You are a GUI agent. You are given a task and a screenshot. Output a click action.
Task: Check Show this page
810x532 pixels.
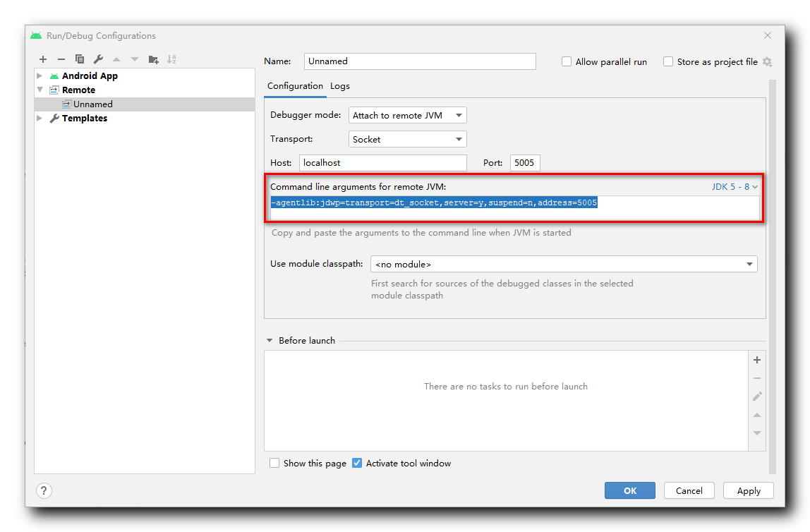pyautogui.click(x=274, y=464)
